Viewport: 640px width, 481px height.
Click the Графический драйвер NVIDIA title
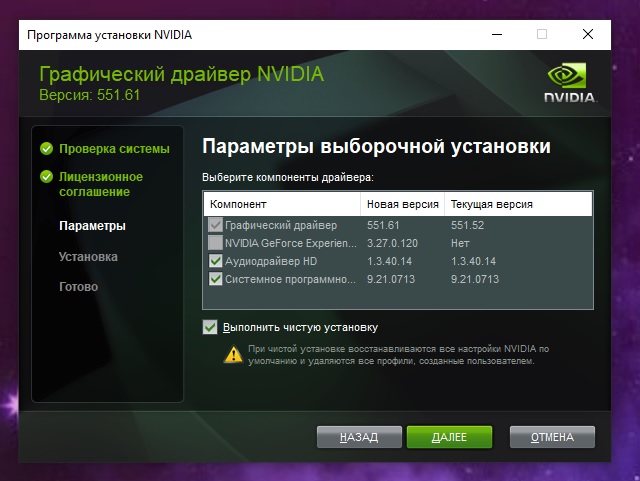click(x=182, y=74)
